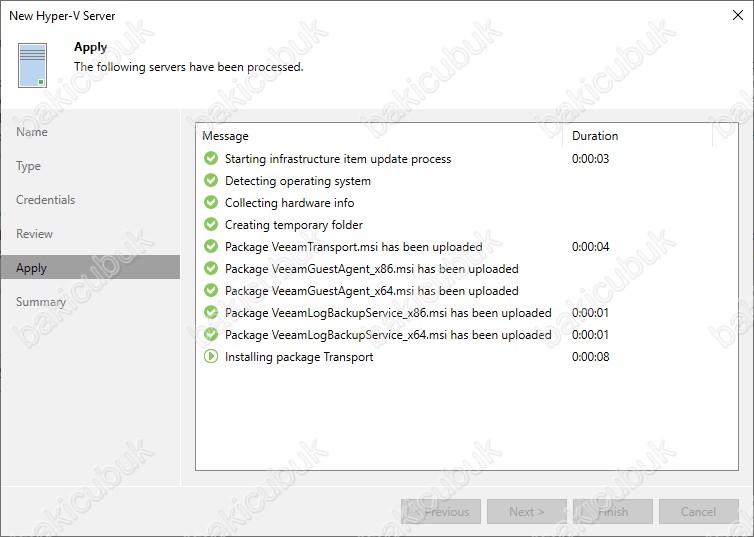Viewport: 754px width, 537px height.
Task: Click the Next button
Action: [527, 512]
